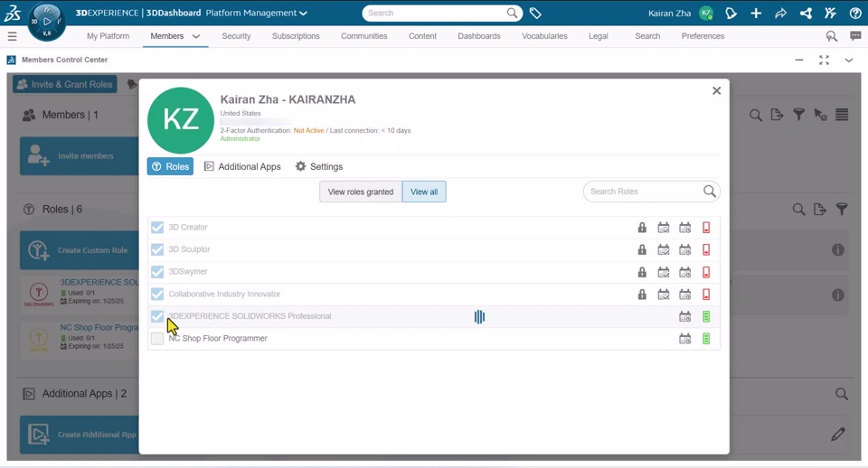868x468 pixels.
Task: Click the Invite members tile
Action: click(x=80, y=156)
